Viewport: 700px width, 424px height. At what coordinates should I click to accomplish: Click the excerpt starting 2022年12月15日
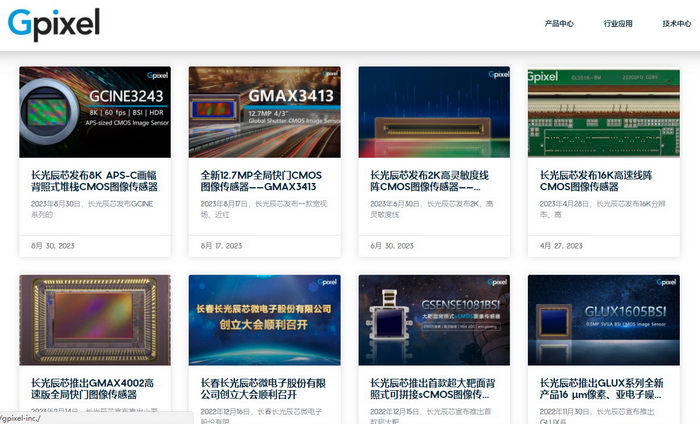pyautogui.click(x=431, y=416)
